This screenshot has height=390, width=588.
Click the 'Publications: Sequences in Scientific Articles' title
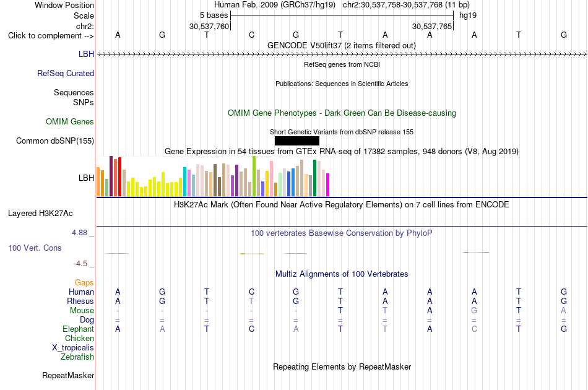coord(342,84)
